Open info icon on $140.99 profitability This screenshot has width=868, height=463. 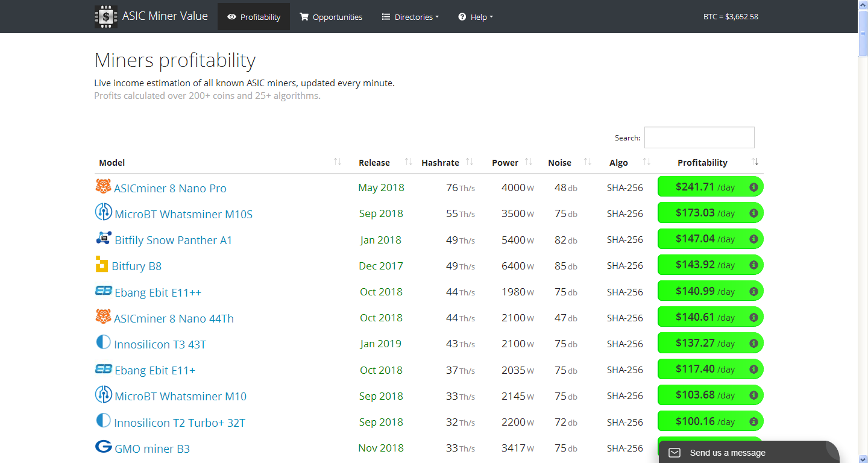pyautogui.click(x=753, y=291)
